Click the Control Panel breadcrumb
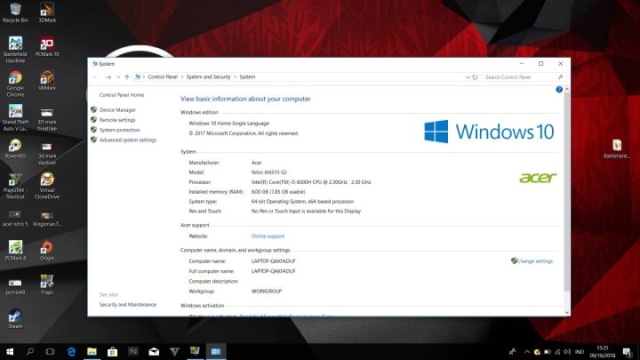640x360 pixels. point(162,77)
